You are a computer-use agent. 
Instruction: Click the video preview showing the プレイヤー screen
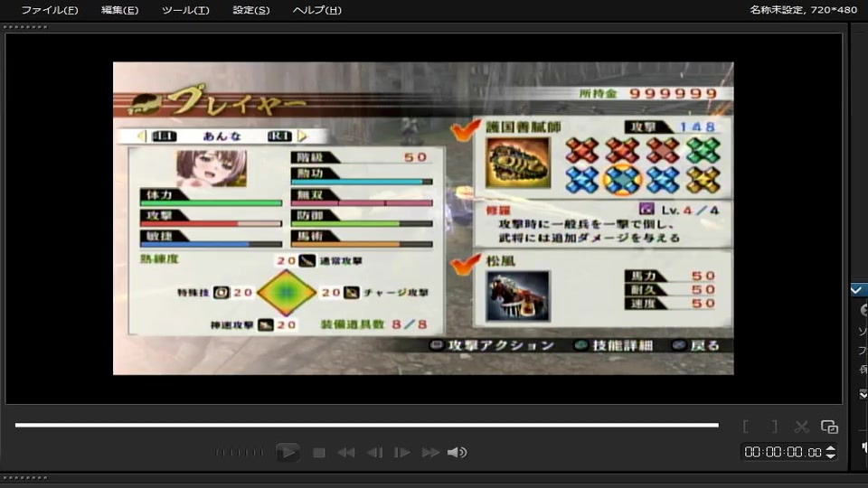(423, 218)
